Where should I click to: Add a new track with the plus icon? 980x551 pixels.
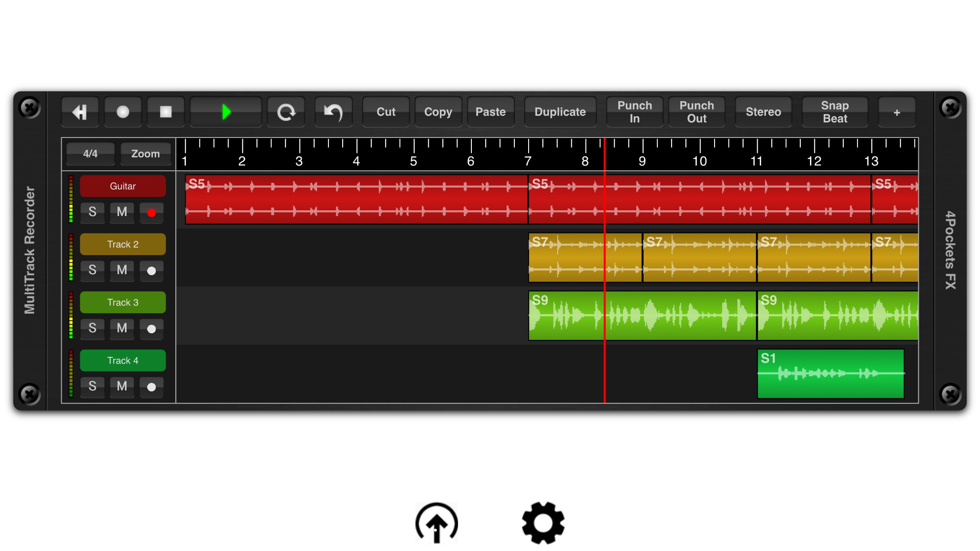(x=897, y=112)
